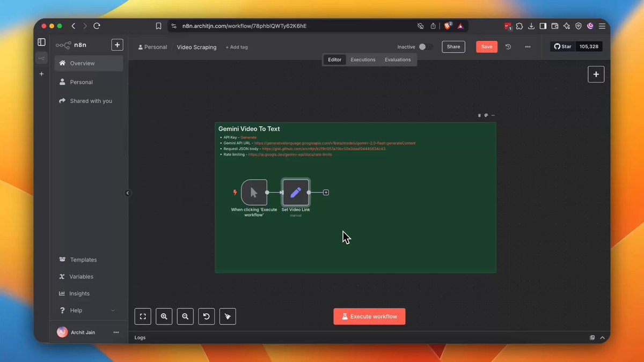Screen dimensions: 644x362
Task: Click the plus button beside n8n logo
Action: tap(117, 45)
